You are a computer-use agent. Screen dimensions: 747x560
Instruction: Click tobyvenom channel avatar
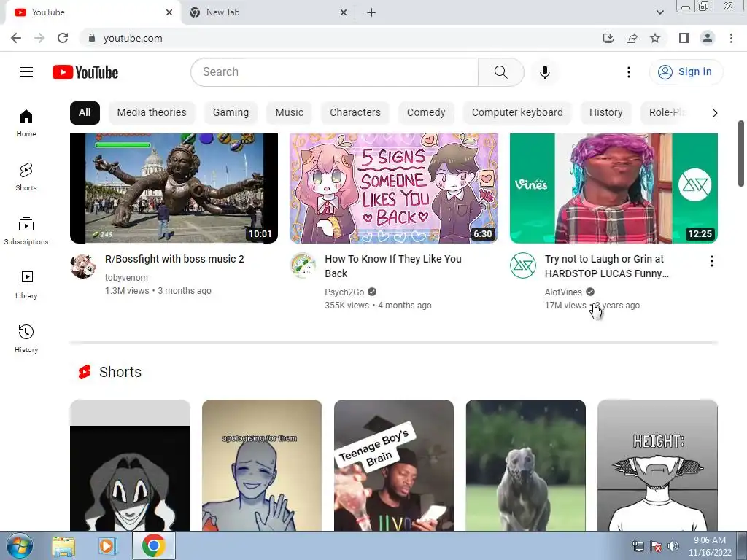click(83, 265)
